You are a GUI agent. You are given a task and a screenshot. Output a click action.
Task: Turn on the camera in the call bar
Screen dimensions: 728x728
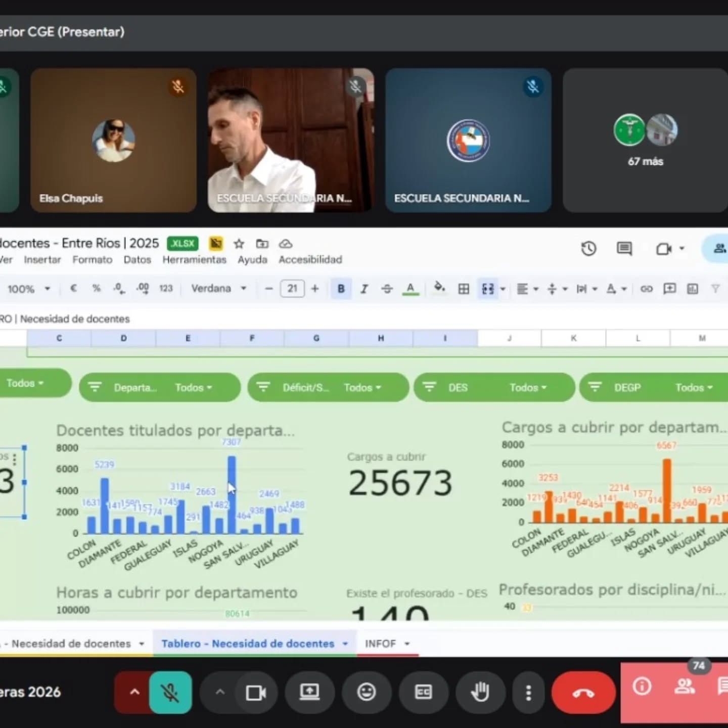click(255, 692)
